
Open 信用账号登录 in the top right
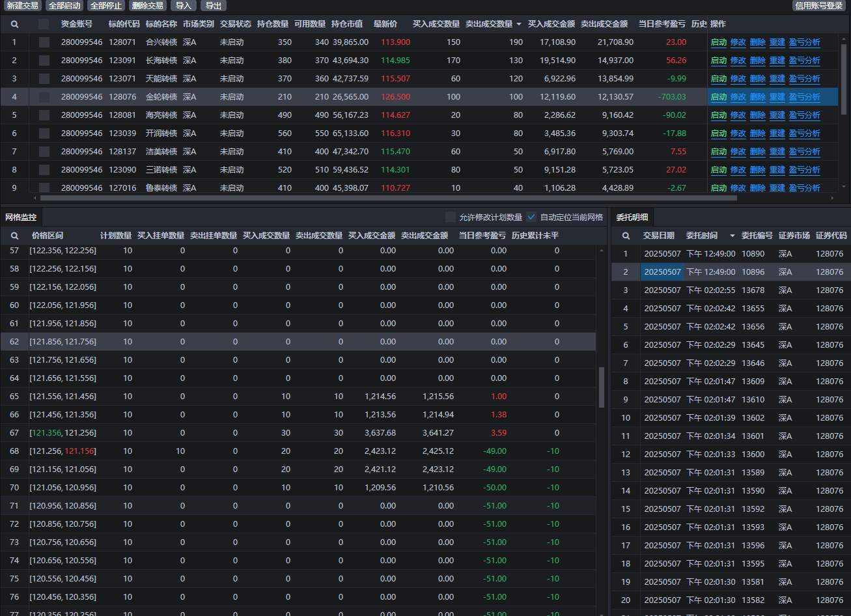[818, 6]
